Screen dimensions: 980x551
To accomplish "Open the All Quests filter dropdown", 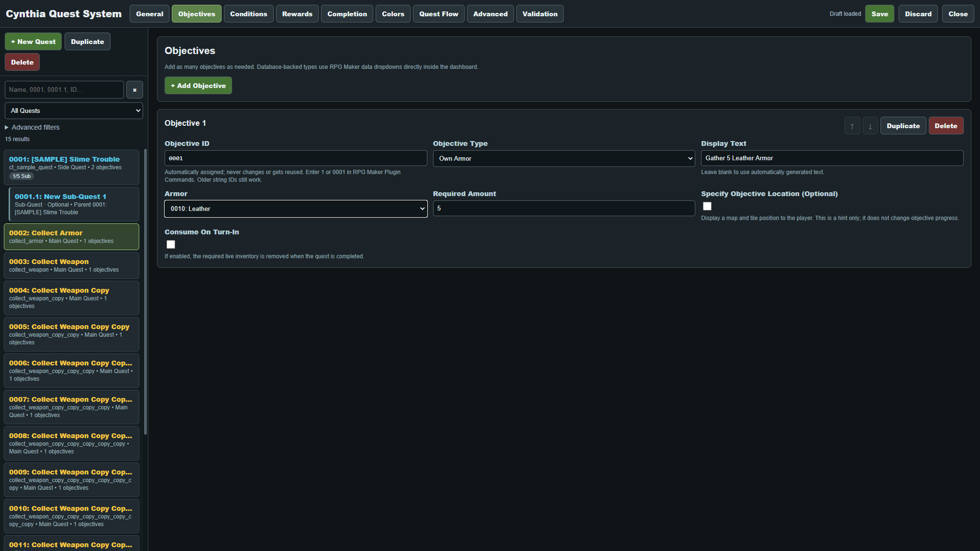I will tap(74, 110).
